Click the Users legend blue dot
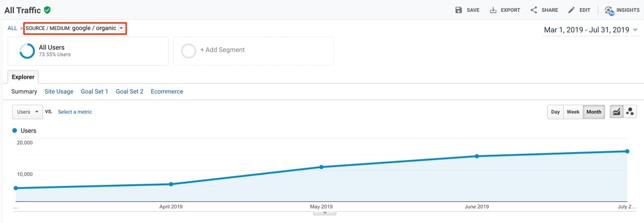The height and width of the screenshot is (223, 644). 15,131
